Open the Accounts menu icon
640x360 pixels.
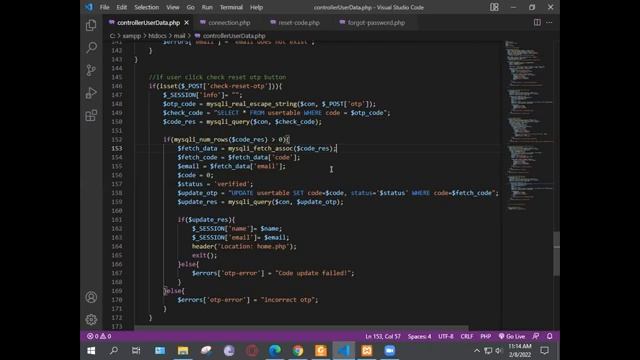tap(91, 297)
